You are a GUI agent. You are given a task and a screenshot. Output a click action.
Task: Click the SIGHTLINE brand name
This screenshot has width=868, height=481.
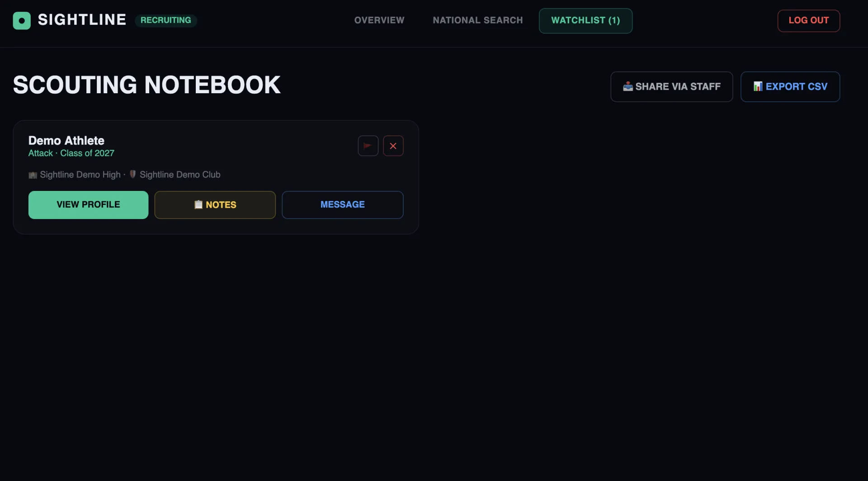[x=82, y=20]
